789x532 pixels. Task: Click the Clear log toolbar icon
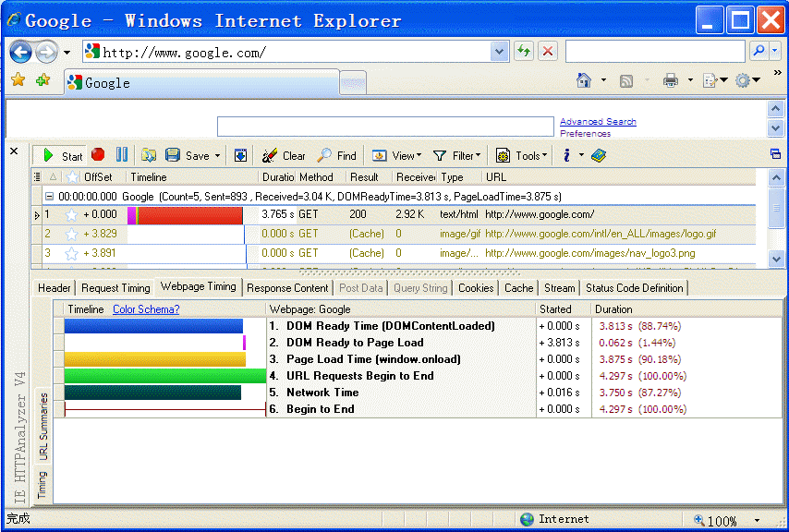click(x=283, y=156)
